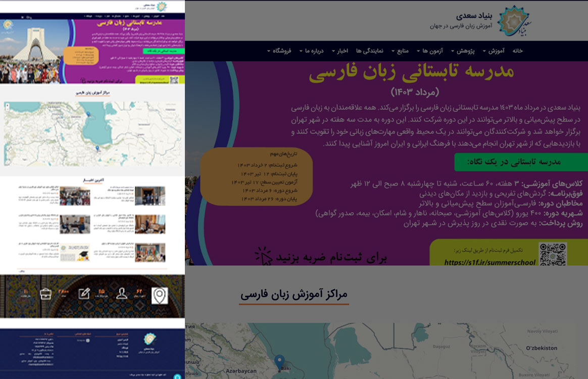The width and height of the screenshot is (588, 379).
Task: Open the news thumbnail of the sofa meeting room
Action: (x=150, y=224)
